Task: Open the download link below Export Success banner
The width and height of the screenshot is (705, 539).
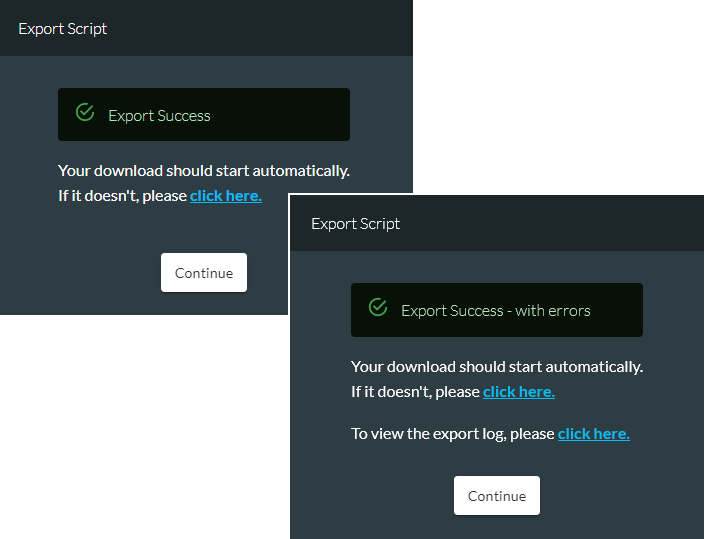Action: pos(226,196)
